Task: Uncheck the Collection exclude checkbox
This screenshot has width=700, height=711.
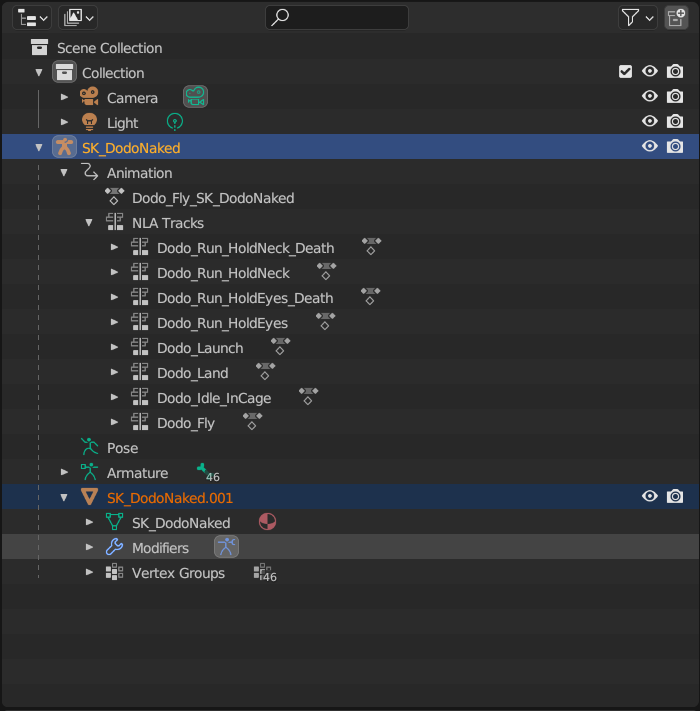Action: [625, 72]
